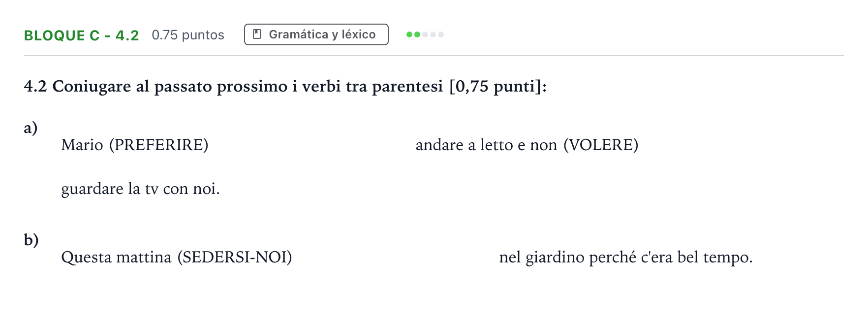Focus the blank answer after (PREFERIRE)
Screen dimensions: 868x323
click(312, 145)
